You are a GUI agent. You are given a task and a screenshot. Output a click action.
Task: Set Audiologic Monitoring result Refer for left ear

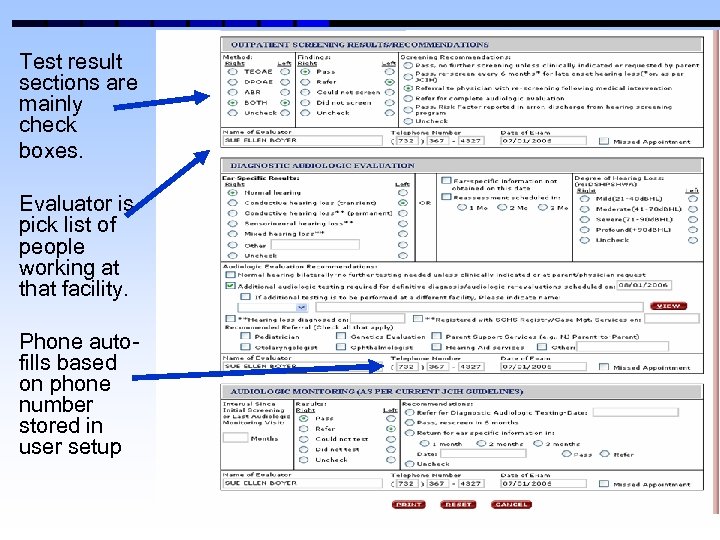[391, 428]
